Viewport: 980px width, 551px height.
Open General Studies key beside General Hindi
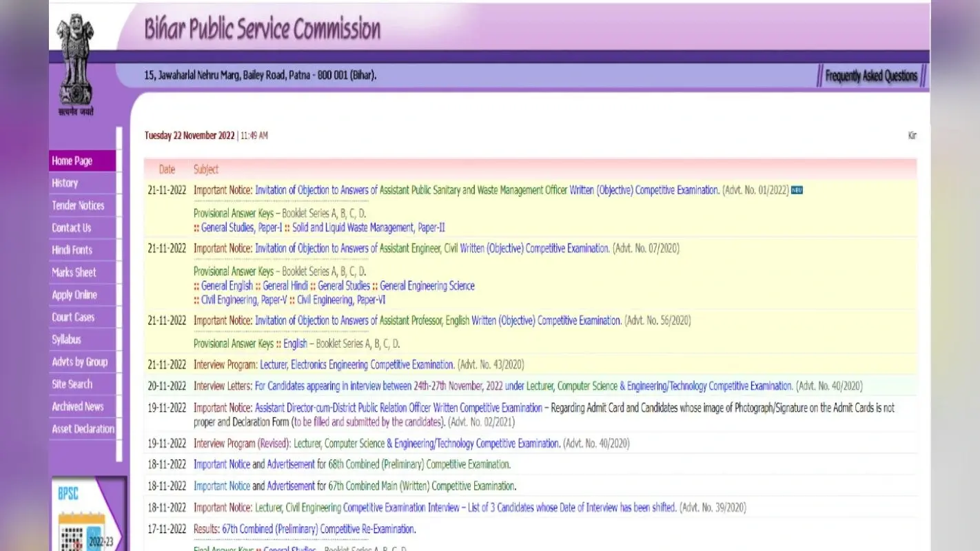(344, 286)
